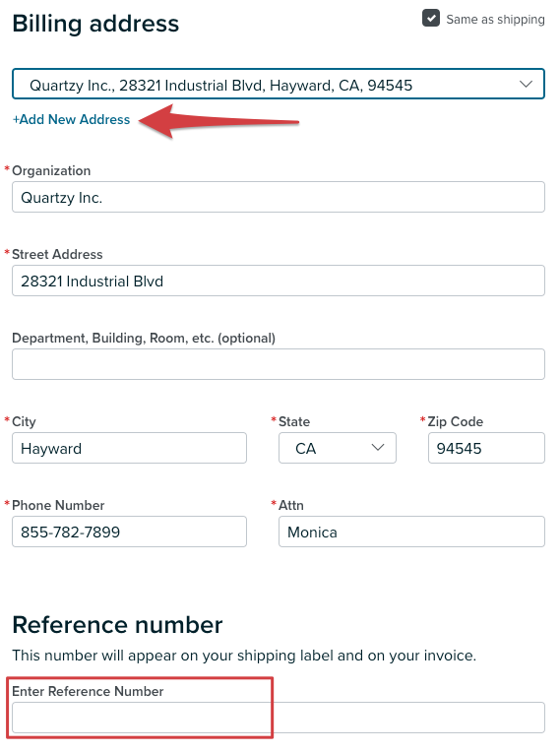Select the Attn field containing Monica
Screen dimensions: 560x752
click(411, 532)
